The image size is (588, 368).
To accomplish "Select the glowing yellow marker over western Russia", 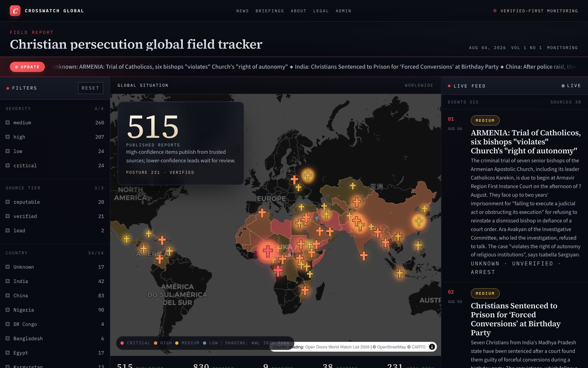I will pos(308,175).
